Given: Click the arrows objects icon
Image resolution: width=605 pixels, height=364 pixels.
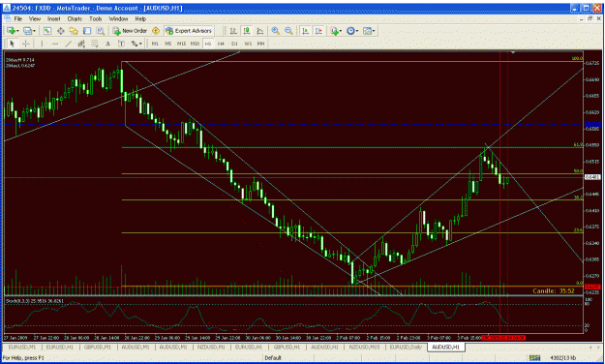Looking at the screenshot, I should pyautogui.click(x=135, y=44).
